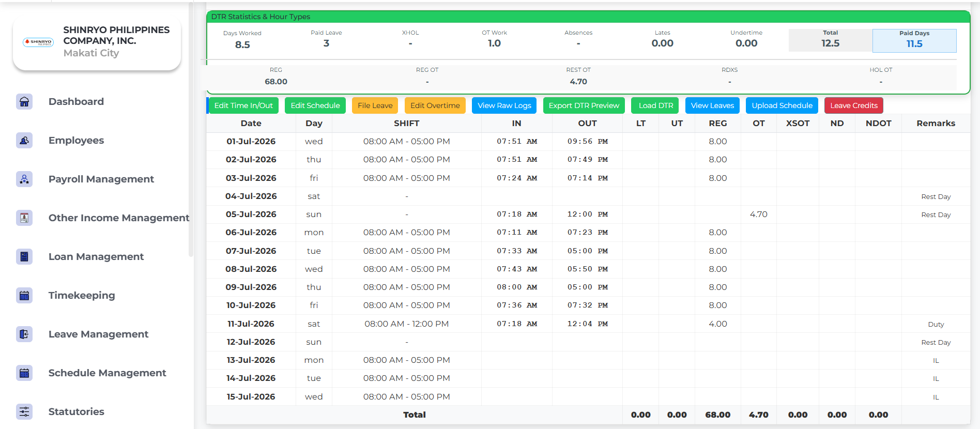Open Payroll Management

pyautogui.click(x=101, y=179)
